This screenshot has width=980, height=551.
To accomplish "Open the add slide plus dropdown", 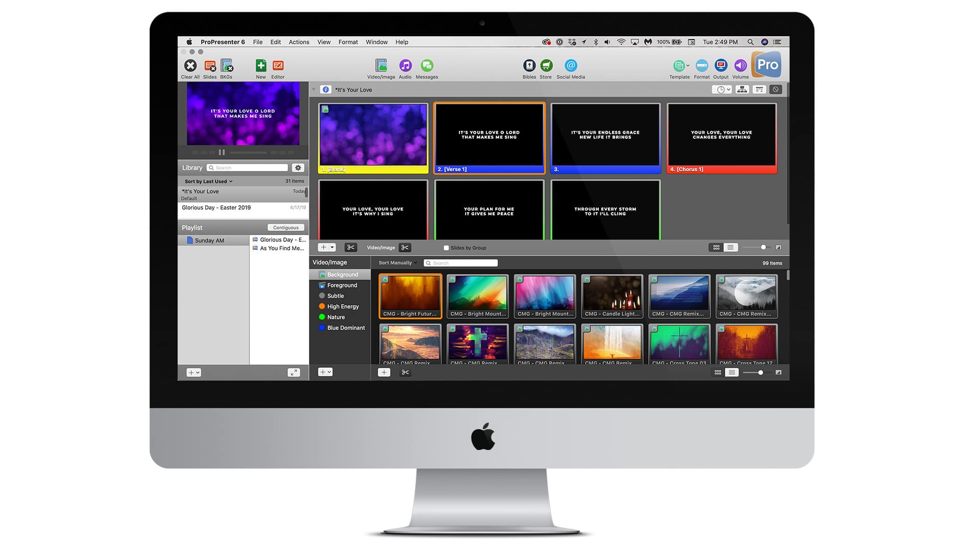I will click(327, 247).
